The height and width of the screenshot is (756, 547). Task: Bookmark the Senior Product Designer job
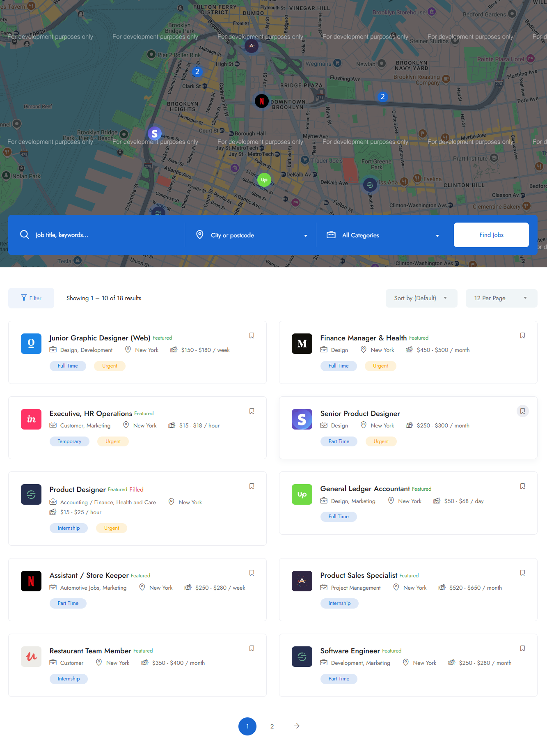522,411
